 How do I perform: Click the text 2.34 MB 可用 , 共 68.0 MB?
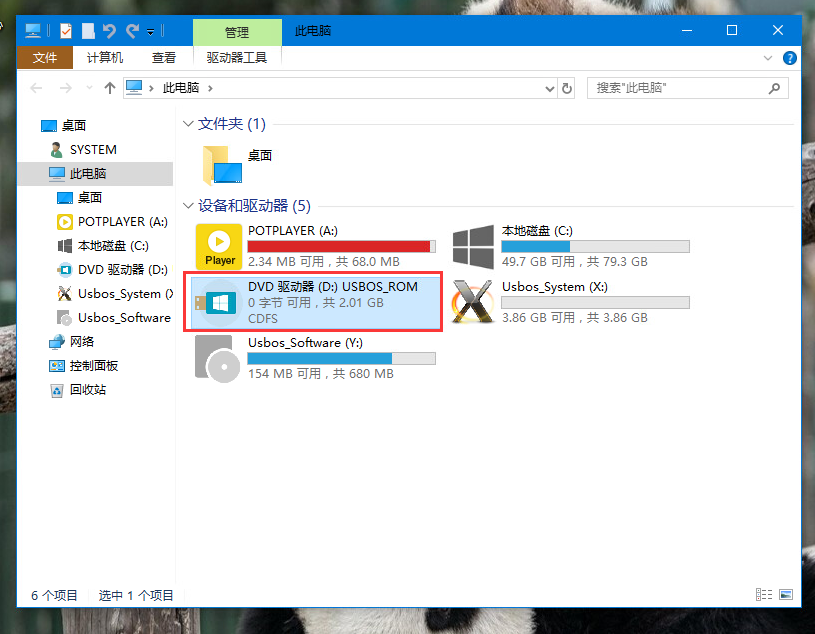coord(323,261)
